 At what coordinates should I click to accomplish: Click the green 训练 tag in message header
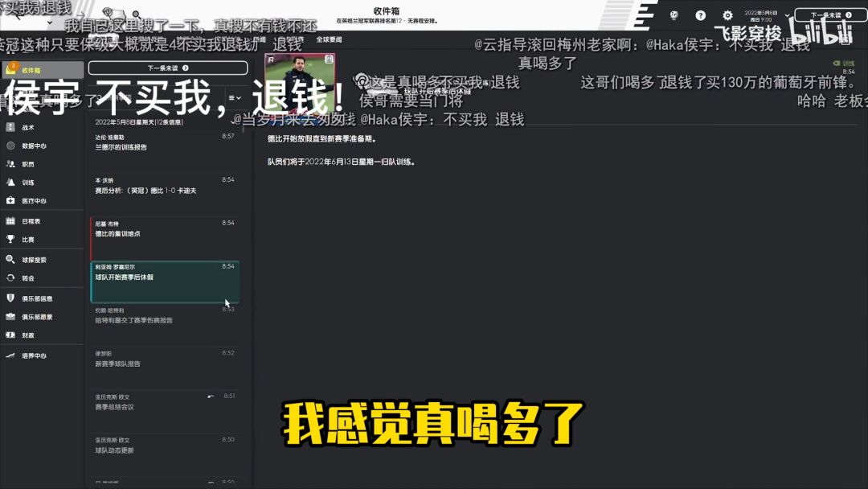point(844,63)
